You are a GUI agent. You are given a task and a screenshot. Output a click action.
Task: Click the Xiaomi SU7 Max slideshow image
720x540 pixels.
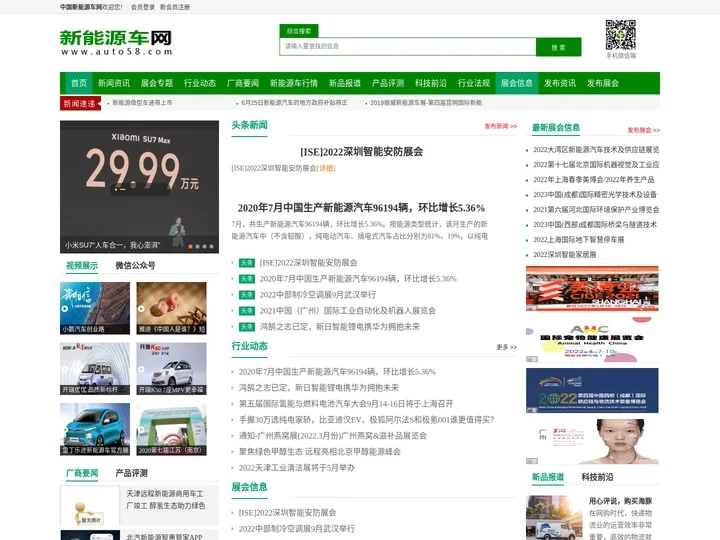139,186
